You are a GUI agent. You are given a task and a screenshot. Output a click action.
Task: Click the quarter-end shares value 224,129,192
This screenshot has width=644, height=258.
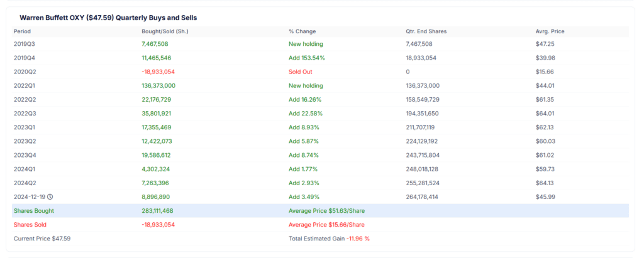[422, 141]
